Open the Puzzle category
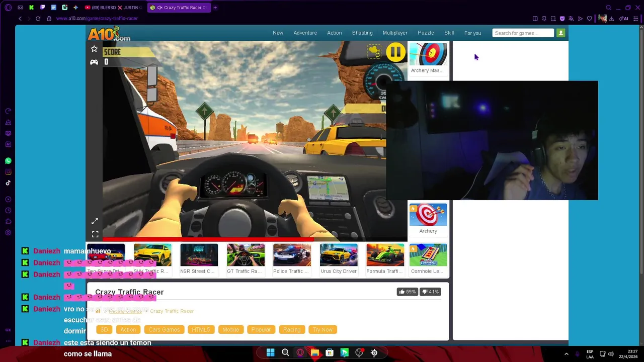The height and width of the screenshot is (362, 644). (426, 33)
